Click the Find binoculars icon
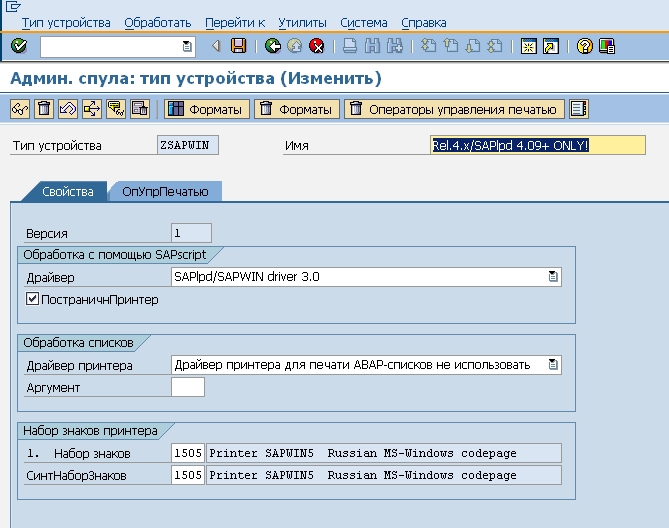Viewport: 669px width, 528px height. click(372, 46)
